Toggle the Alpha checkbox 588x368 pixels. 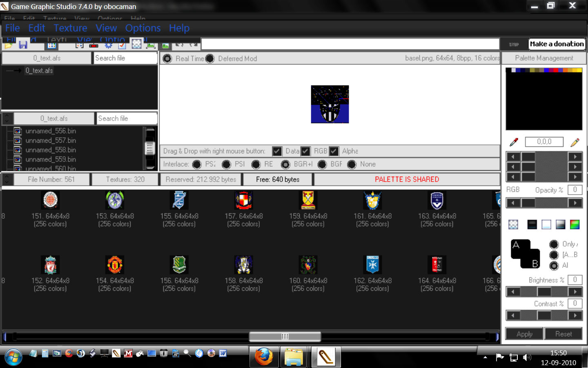point(334,151)
